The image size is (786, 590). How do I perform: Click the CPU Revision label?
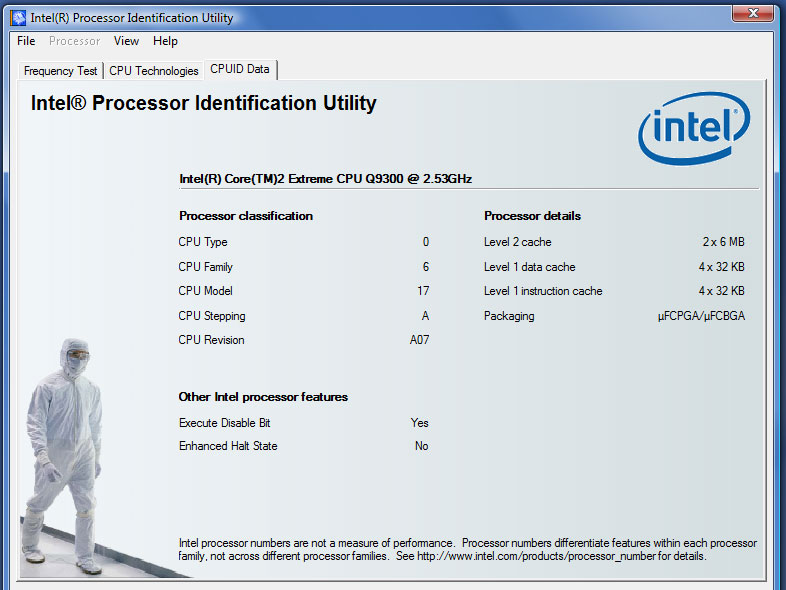(x=212, y=340)
